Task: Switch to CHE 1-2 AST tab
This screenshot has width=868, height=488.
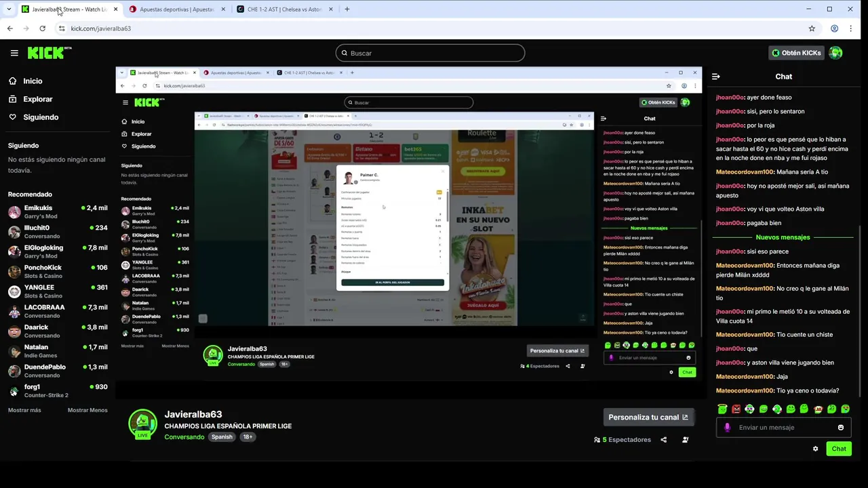Action: 285,9
